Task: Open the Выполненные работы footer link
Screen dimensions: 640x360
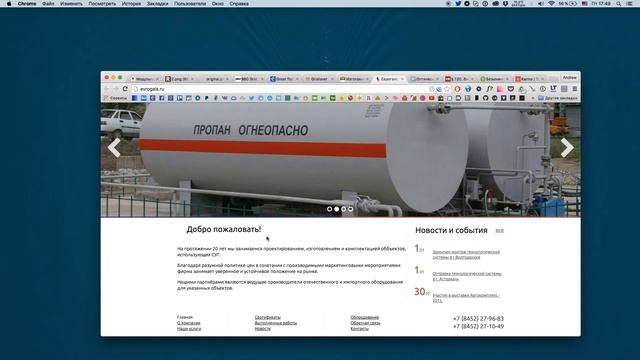Action: click(x=276, y=323)
